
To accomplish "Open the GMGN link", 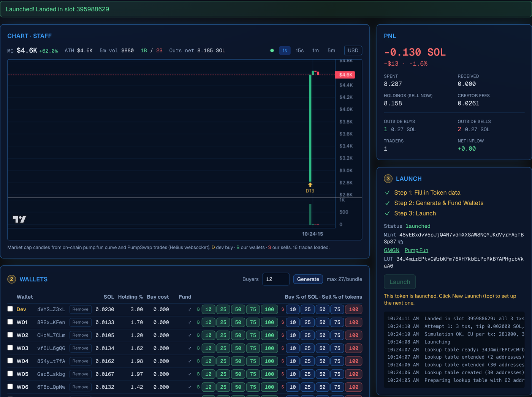I will click(391, 250).
